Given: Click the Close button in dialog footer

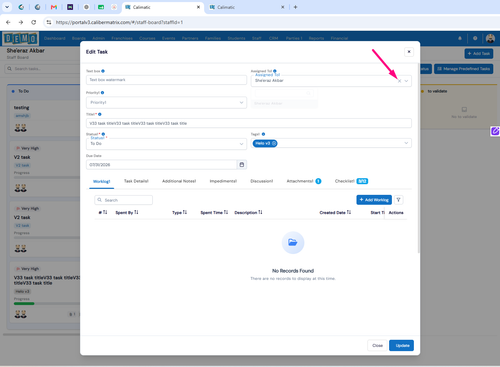Looking at the screenshot, I should click(377, 345).
